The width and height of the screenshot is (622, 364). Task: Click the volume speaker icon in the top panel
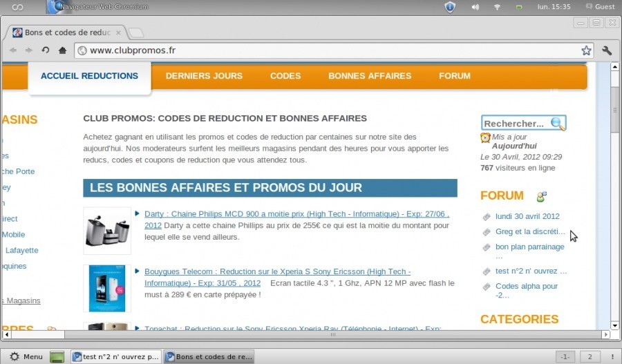475,7
